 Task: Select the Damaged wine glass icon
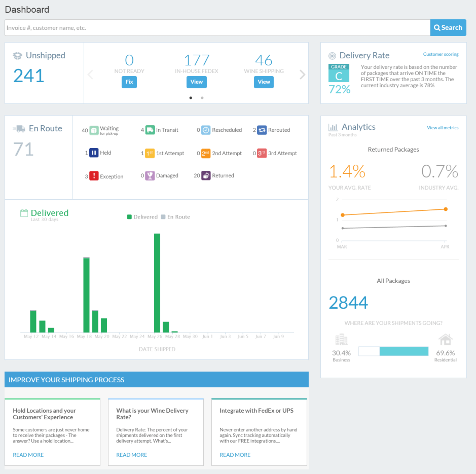[x=150, y=176]
